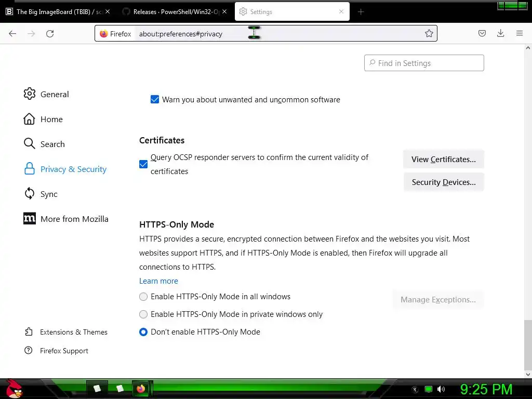Click the General gear icon in sidebar
This screenshot has height=399, width=532.
[30, 94]
